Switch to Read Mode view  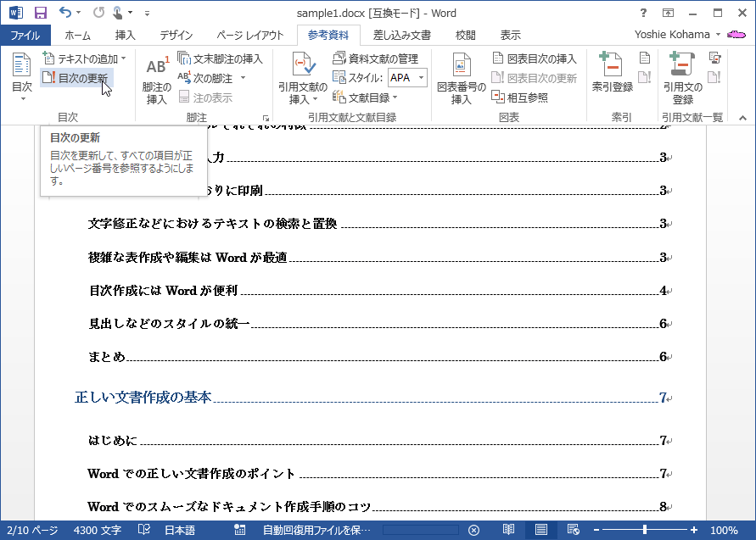point(508,530)
